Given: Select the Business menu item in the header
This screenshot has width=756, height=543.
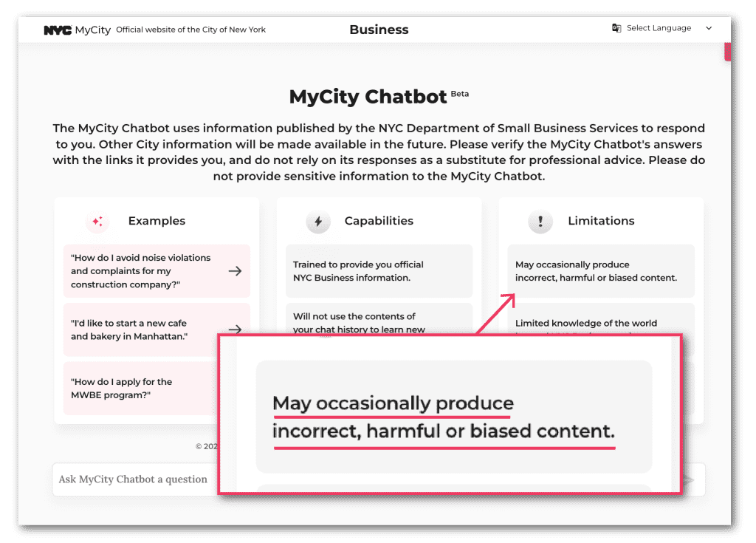Looking at the screenshot, I should pos(379,30).
